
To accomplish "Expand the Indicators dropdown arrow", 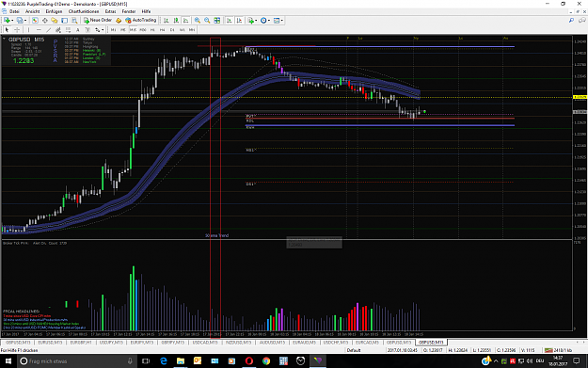I will point(256,21).
